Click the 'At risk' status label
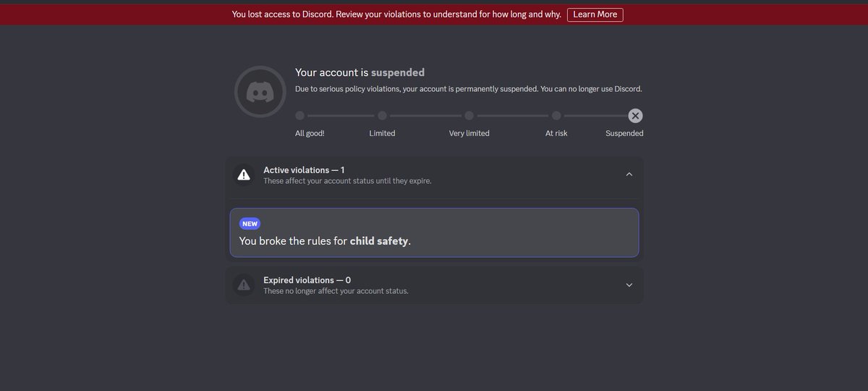The height and width of the screenshot is (391, 868). pyautogui.click(x=556, y=133)
